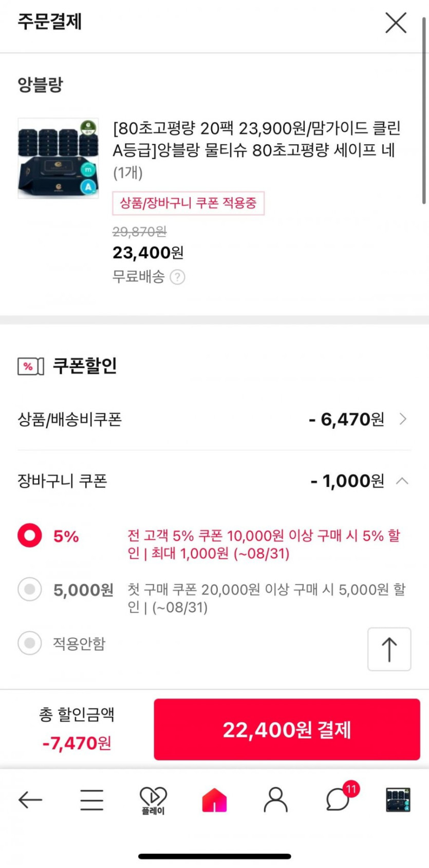The image size is (429, 868).
Task: Tap the scroll-to-top arrow button
Action: click(x=389, y=649)
